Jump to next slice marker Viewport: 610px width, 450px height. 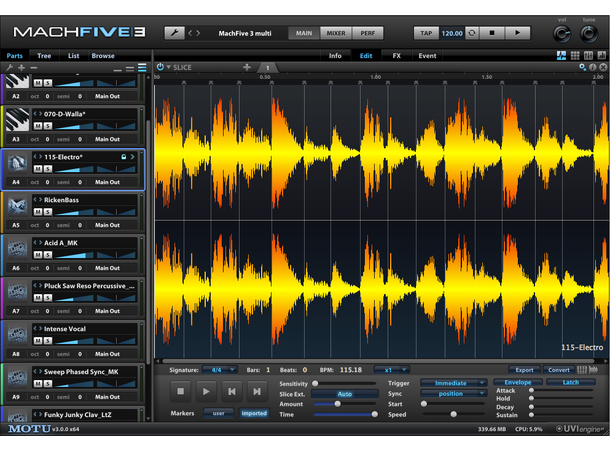click(x=257, y=391)
